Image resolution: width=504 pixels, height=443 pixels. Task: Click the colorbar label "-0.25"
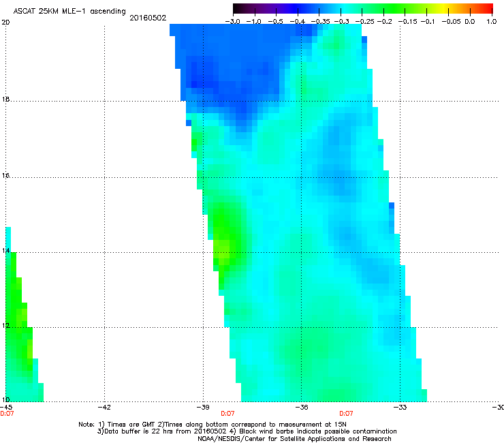[x=365, y=22]
